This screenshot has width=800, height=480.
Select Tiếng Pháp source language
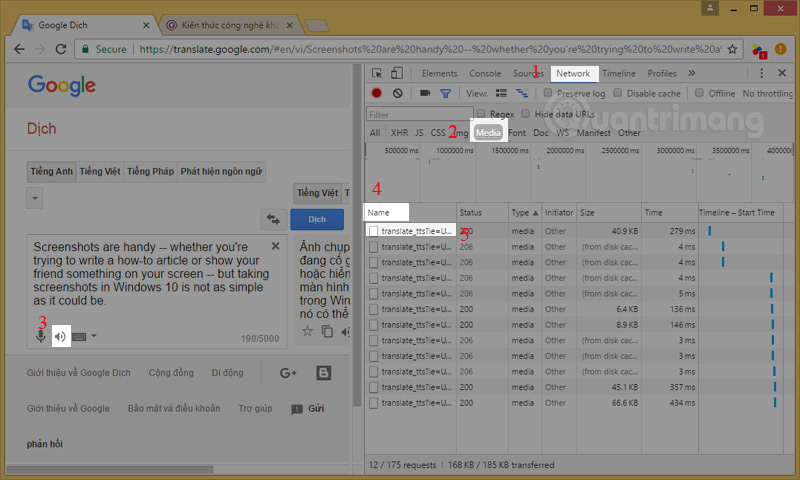151,171
